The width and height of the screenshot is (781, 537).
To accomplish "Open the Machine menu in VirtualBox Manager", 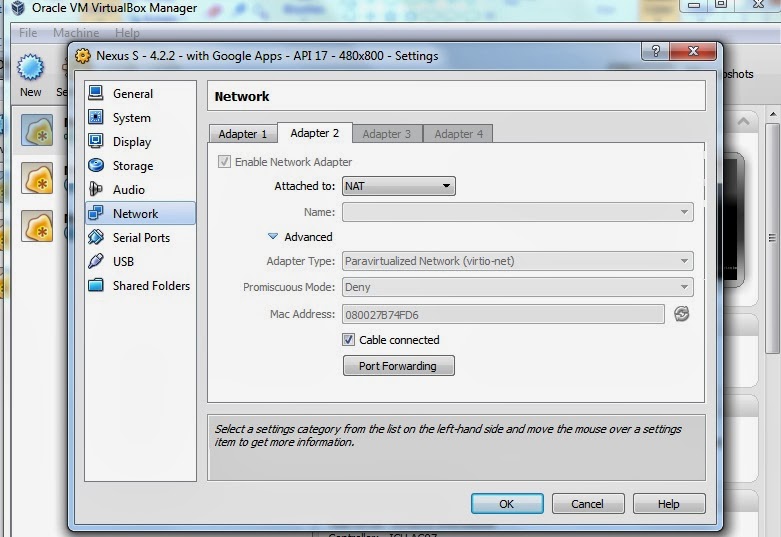I will tap(76, 33).
